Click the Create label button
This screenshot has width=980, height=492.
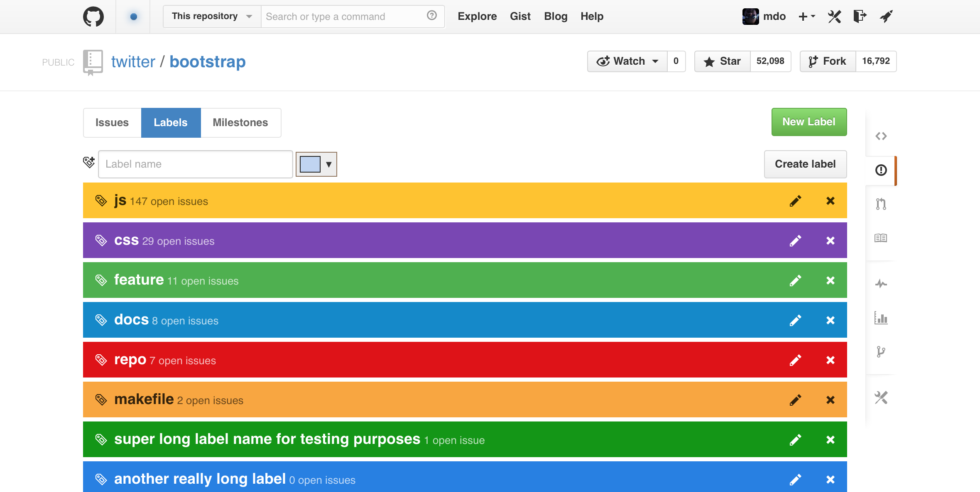(805, 164)
